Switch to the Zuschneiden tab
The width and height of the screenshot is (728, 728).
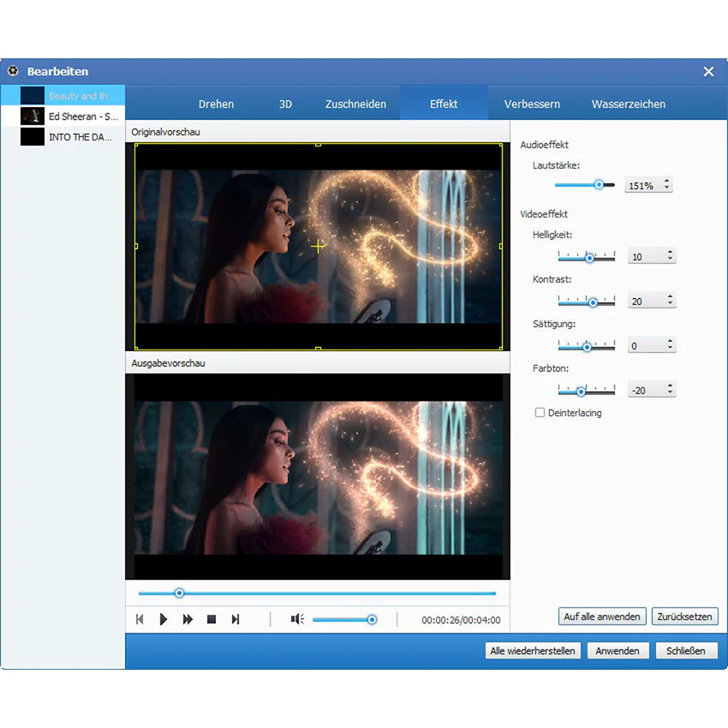click(x=355, y=104)
